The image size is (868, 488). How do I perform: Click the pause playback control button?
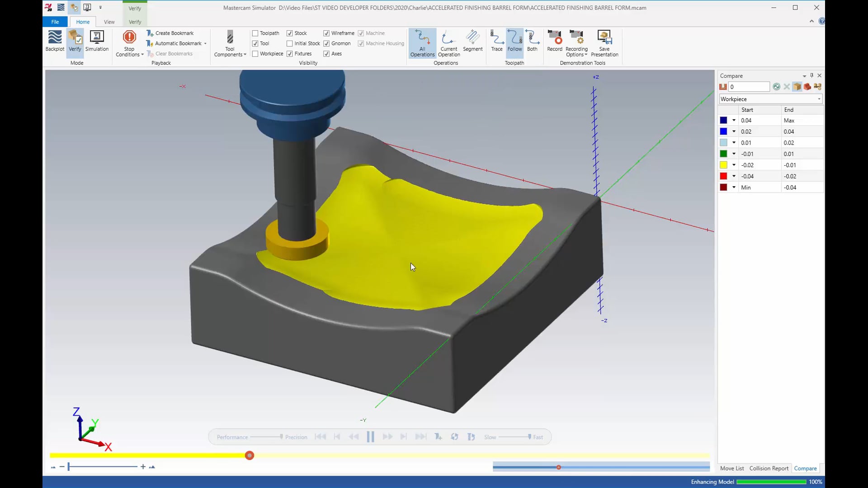[x=371, y=437]
